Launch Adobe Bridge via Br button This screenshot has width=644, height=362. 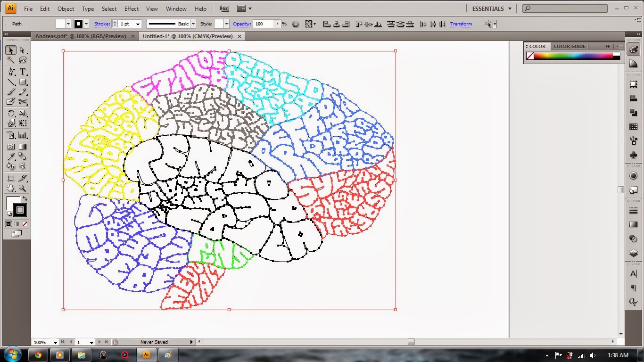224,8
